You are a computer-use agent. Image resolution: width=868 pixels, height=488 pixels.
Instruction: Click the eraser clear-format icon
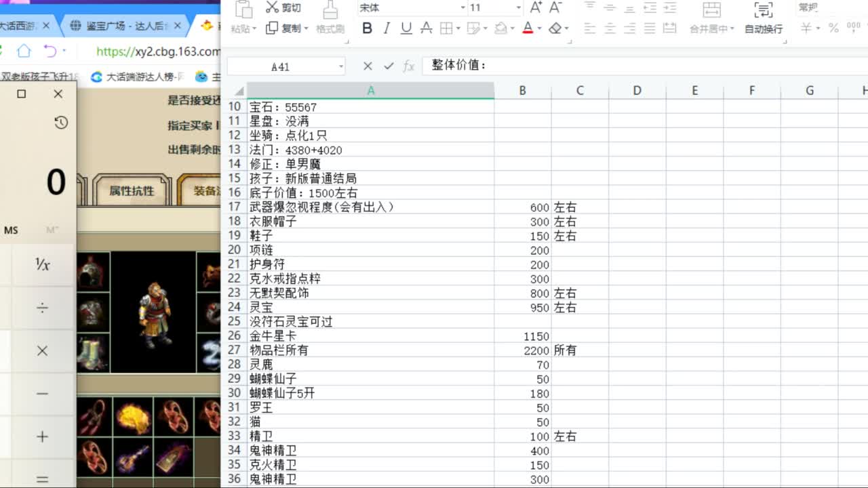pyautogui.click(x=555, y=28)
